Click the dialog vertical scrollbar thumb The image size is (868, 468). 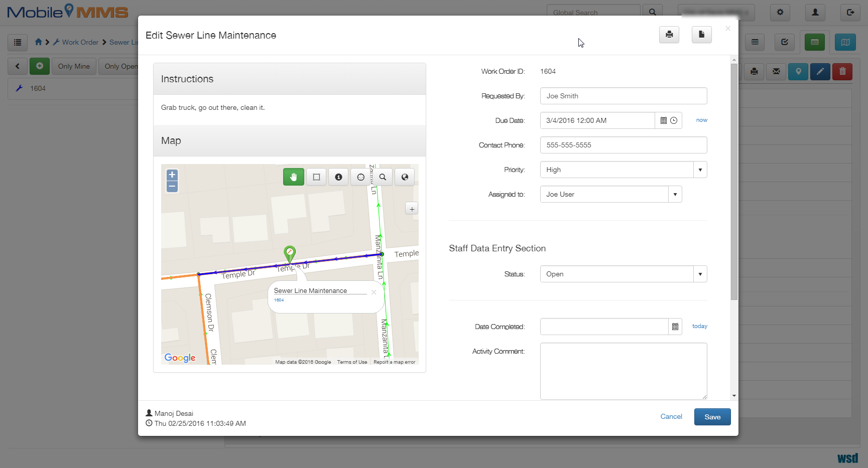(734, 182)
